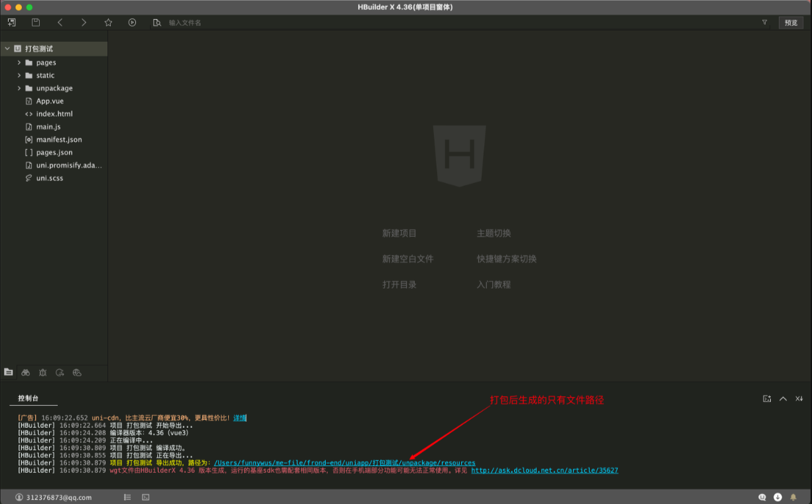The image size is (812, 504).
Task: Click the download update icon in status bar
Action: [778, 497]
